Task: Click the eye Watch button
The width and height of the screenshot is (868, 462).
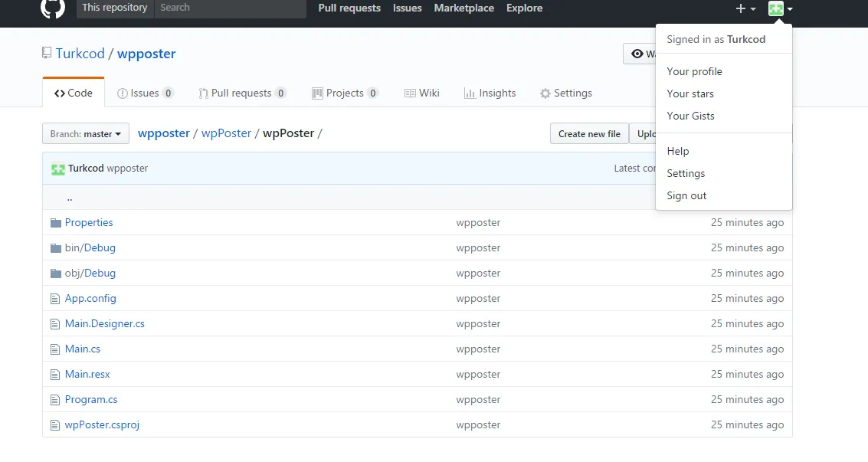Action: [640, 54]
